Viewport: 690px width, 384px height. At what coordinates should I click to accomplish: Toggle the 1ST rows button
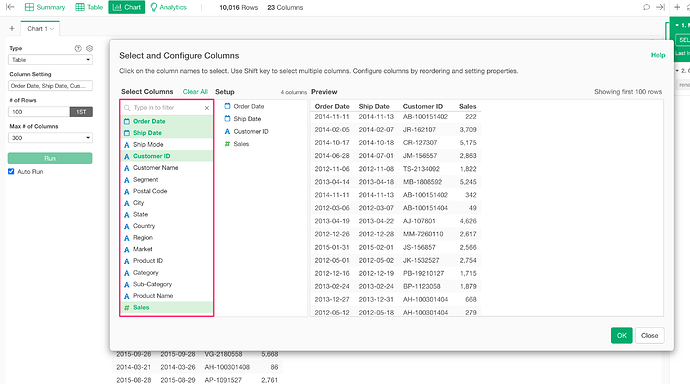[x=81, y=112]
